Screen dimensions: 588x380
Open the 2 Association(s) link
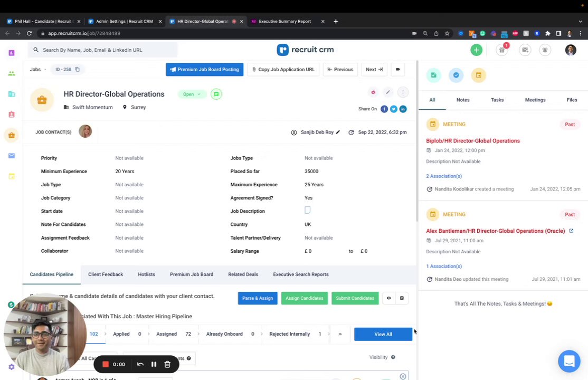click(444, 176)
